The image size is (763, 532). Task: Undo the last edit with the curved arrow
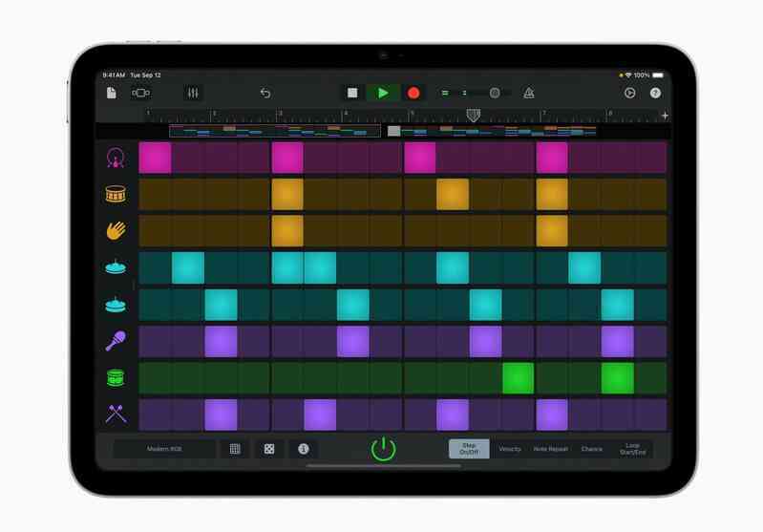(x=265, y=93)
